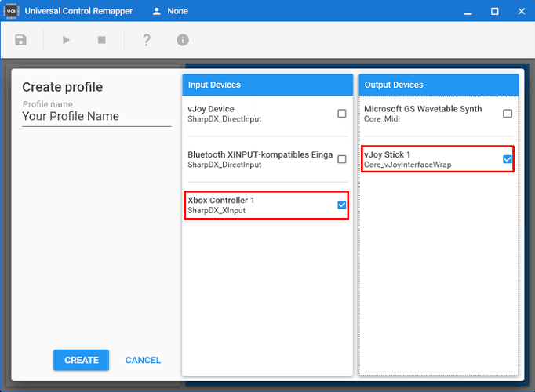
Task: Enable the Bluetooth XINPUT-kompatibles device checkbox
Action: point(341,159)
